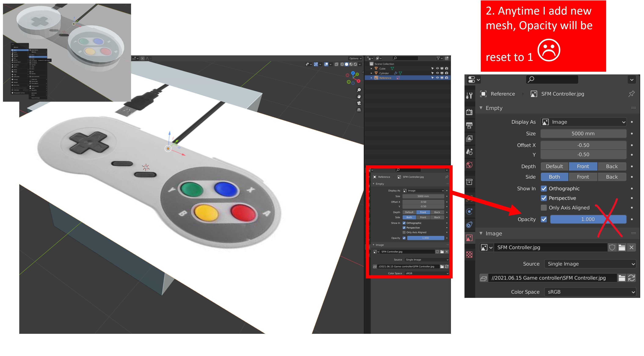Open the Source Single Image dropdown
The width and height of the screenshot is (644, 356).
click(x=590, y=264)
